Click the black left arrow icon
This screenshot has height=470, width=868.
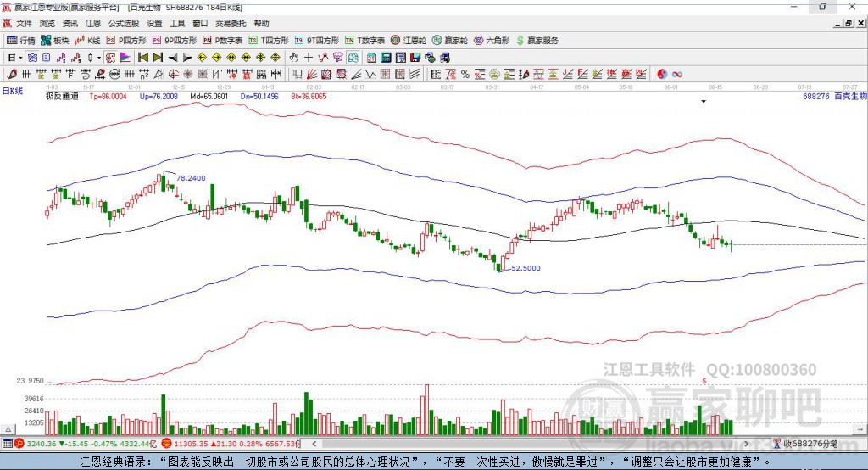173,58
